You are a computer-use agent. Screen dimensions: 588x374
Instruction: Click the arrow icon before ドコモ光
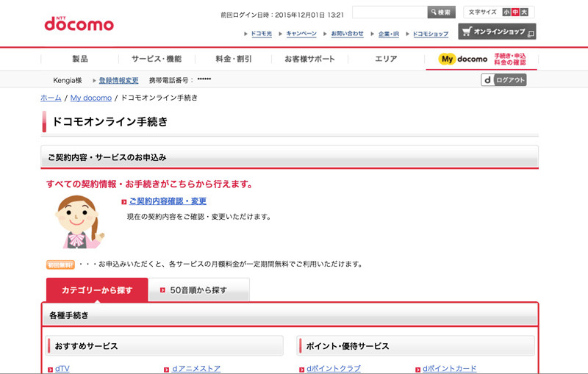[x=245, y=34]
